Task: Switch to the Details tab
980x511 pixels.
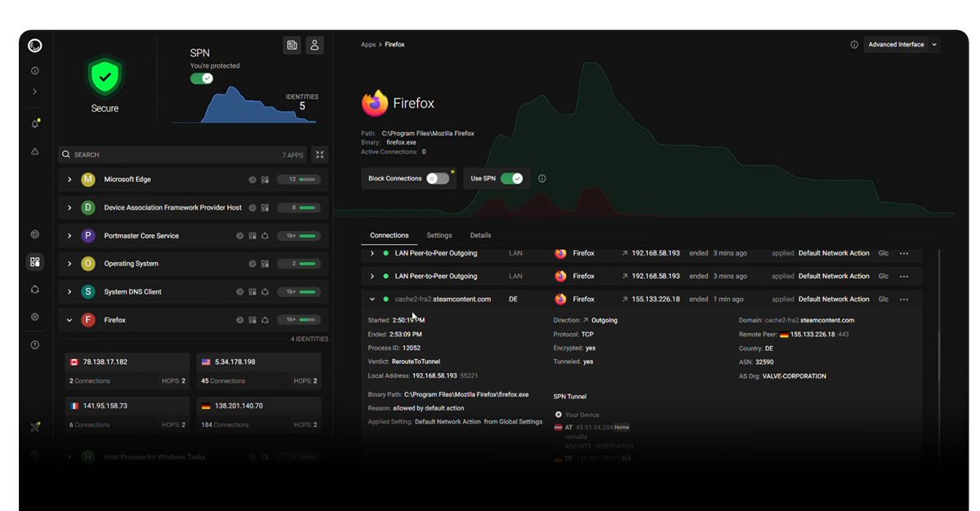Action: click(x=480, y=235)
